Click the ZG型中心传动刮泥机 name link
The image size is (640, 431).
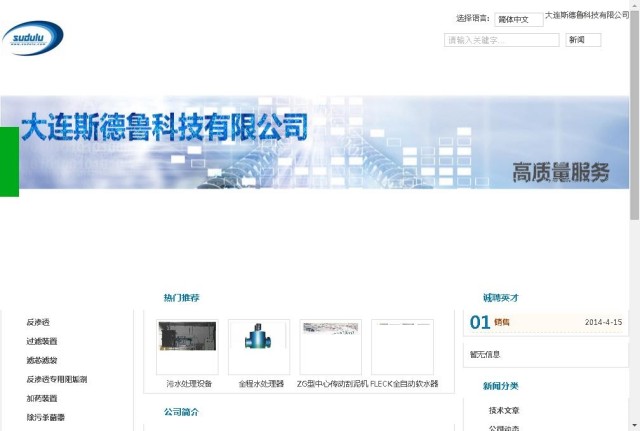332,384
